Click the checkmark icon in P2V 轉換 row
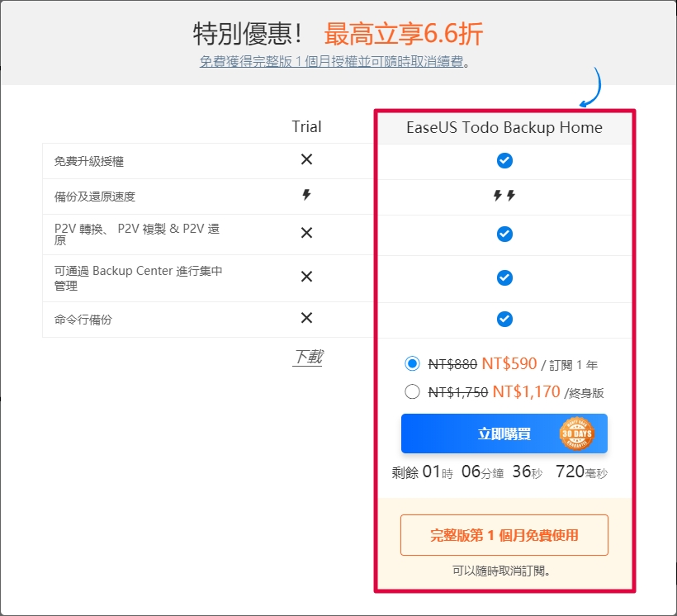This screenshot has height=616, width=677. pyautogui.click(x=504, y=235)
